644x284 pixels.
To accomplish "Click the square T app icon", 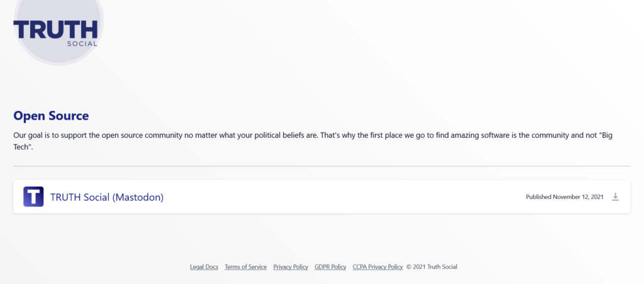I will 33,196.
